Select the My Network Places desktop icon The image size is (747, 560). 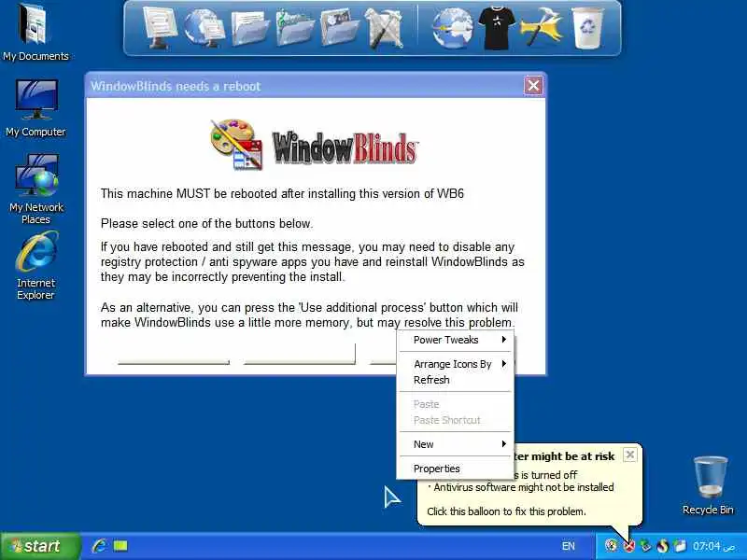[36, 189]
